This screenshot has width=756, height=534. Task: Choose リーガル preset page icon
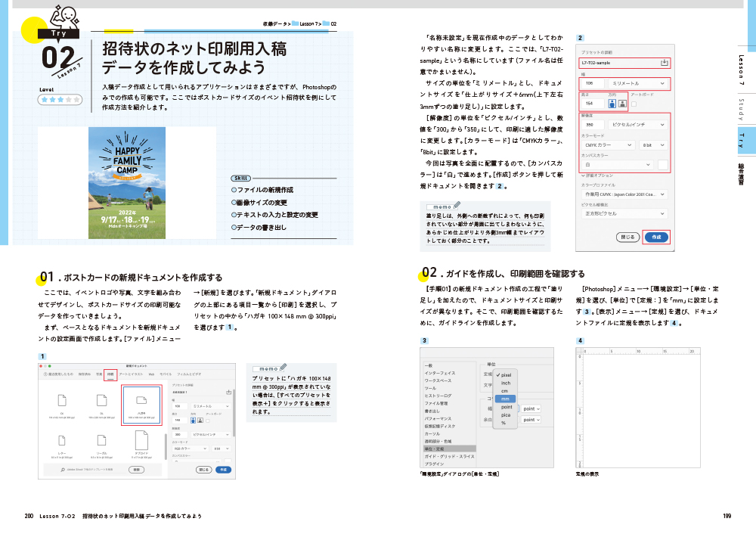[x=102, y=440]
